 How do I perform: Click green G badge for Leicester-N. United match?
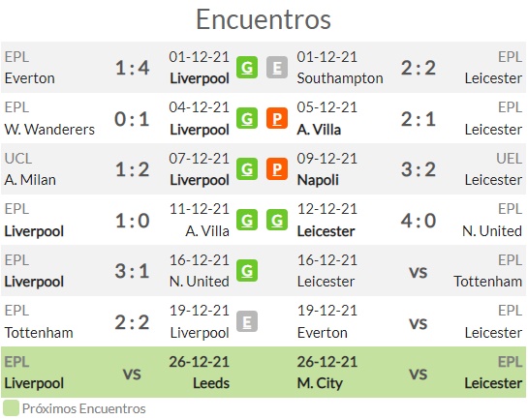(x=277, y=220)
